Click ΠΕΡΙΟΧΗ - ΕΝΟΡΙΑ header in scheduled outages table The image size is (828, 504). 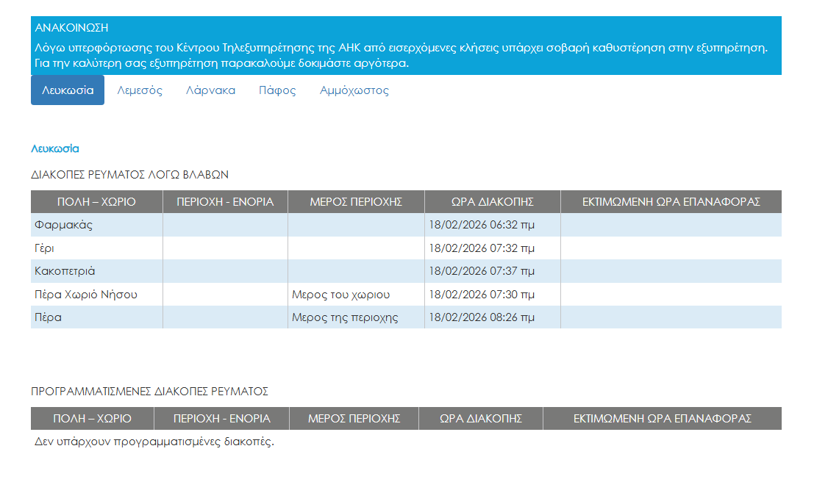click(x=221, y=419)
